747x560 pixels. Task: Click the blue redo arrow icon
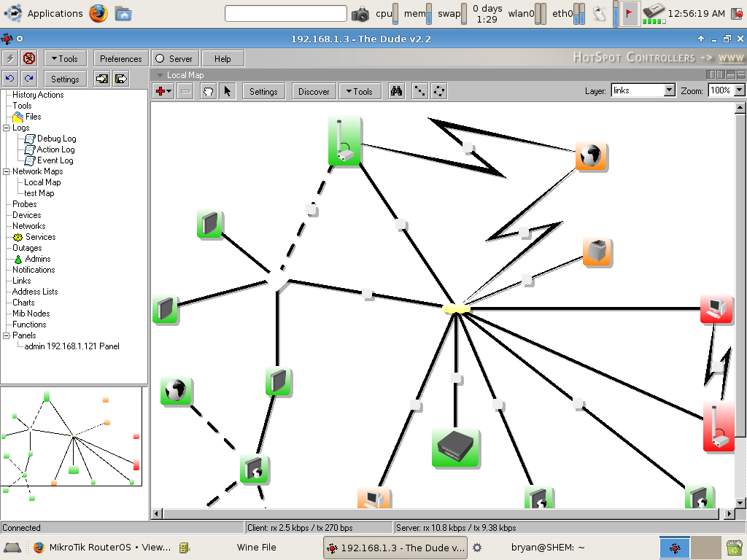click(x=29, y=79)
